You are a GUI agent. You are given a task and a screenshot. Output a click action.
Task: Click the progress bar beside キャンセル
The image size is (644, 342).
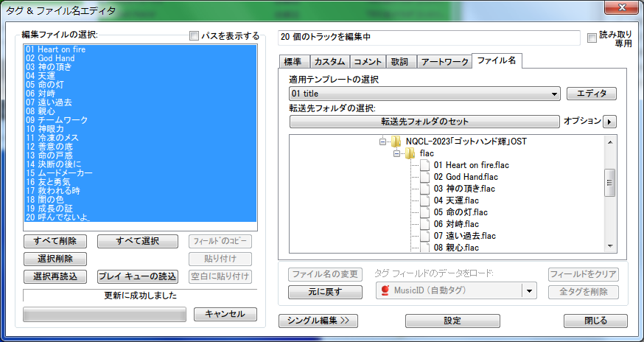105,314
